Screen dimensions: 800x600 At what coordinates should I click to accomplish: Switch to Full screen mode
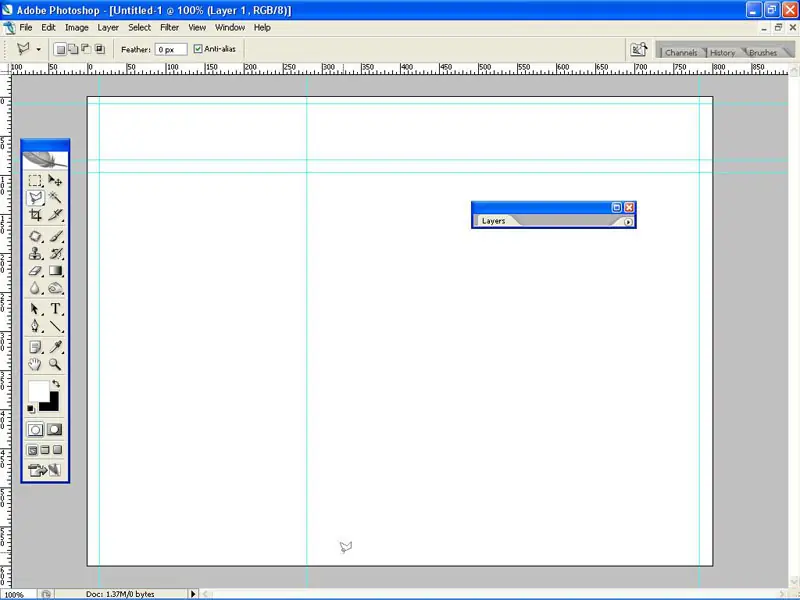pyautogui.click(x=57, y=450)
